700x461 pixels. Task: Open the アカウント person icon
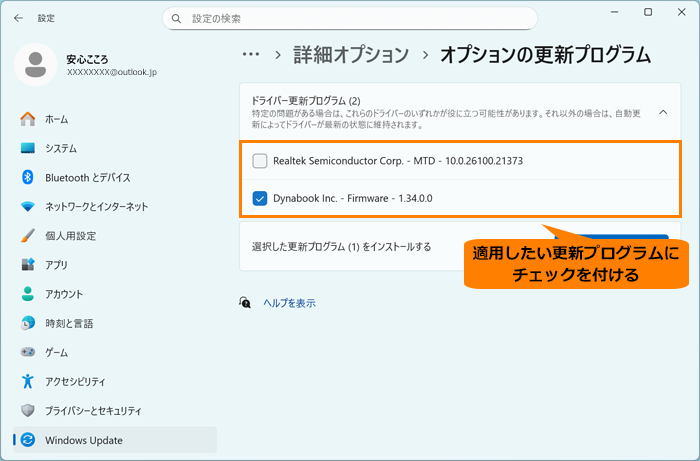point(28,294)
